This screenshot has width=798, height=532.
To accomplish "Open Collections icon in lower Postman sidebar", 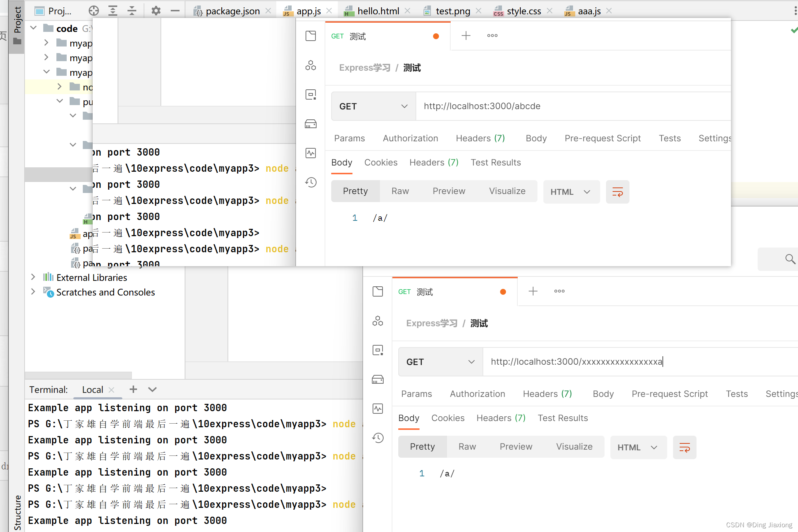I will (378, 291).
